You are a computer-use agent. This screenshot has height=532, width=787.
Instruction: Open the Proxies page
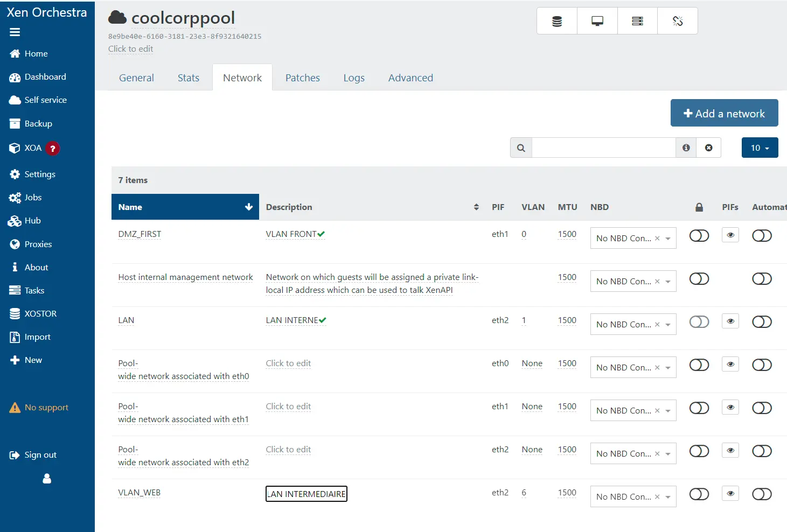tap(31, 244)
